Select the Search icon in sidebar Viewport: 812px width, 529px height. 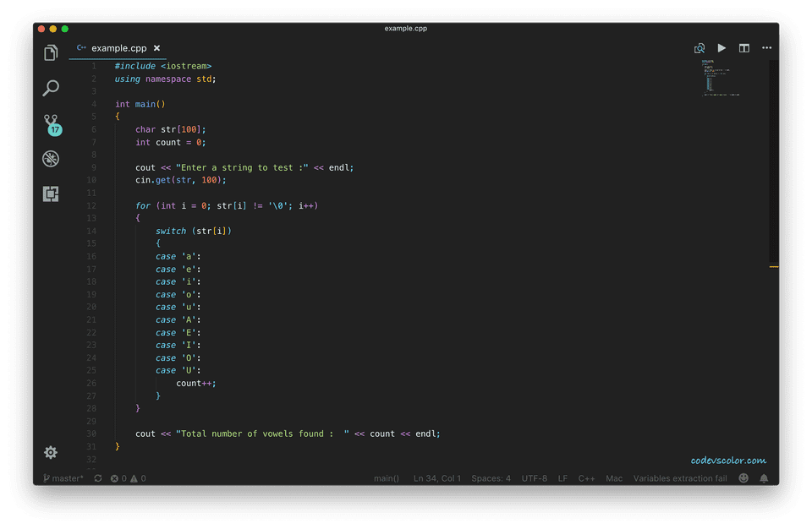[50, 88]
